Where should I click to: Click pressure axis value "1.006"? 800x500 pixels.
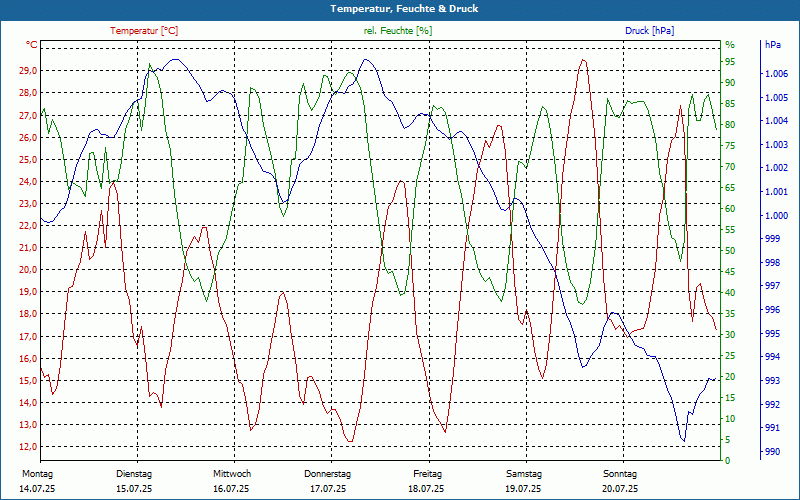coord(777,74)
